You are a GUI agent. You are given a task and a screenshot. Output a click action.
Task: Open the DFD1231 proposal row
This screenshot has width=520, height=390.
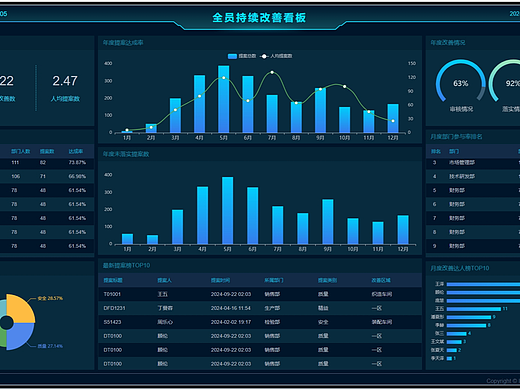pyautogui.click(x=260, y=308)
